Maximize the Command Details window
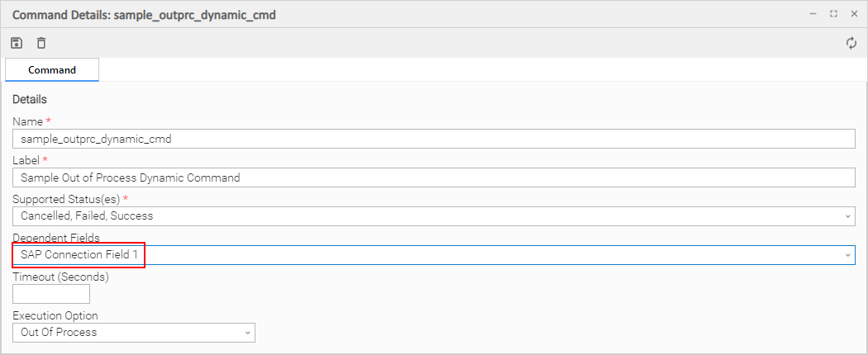The image size is (868, 355). point(833,14)
